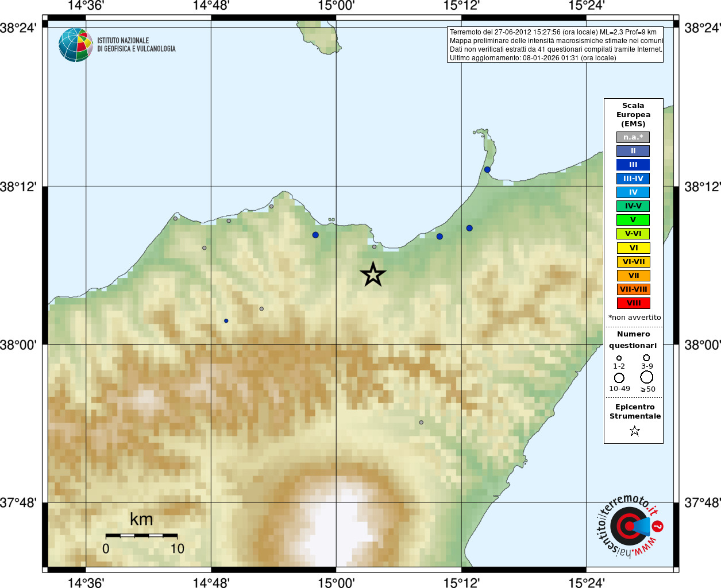
Task: Select the III dark blue swatch
Action: [x=633, y=165]
